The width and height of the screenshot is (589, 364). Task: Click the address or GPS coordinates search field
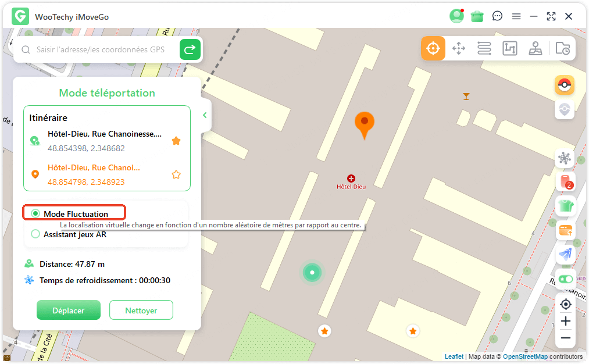101,50
